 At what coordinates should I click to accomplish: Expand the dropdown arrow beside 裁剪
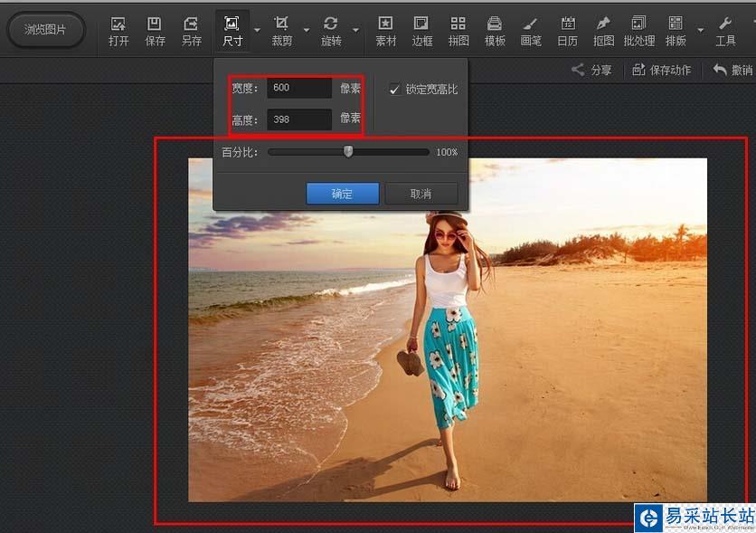307,30
